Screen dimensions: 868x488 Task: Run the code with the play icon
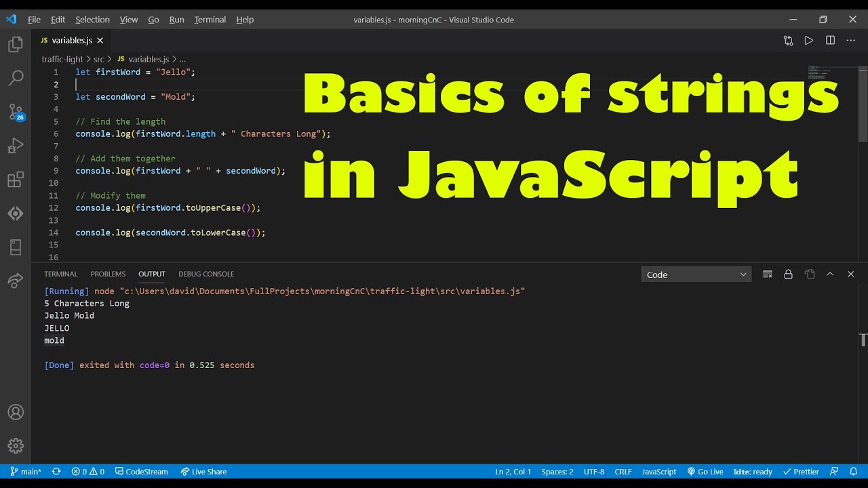[809, 41]
